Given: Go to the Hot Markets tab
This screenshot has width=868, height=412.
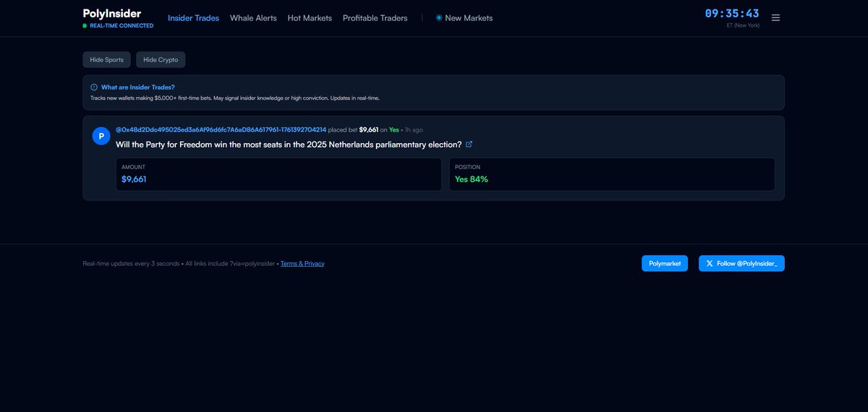Looking at the screenshot, I should tap(310, 18).
